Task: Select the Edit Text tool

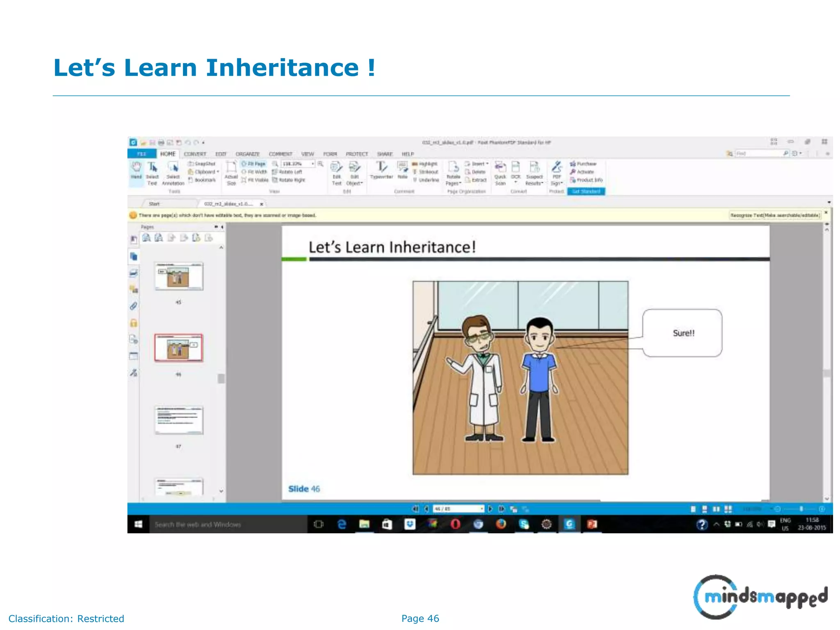Action: 336,173
